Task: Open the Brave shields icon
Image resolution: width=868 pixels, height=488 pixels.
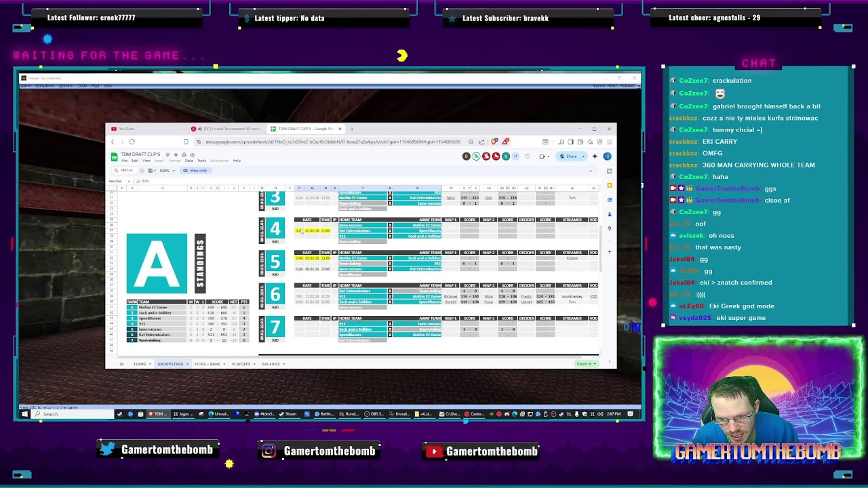Action: pos(494,142)
